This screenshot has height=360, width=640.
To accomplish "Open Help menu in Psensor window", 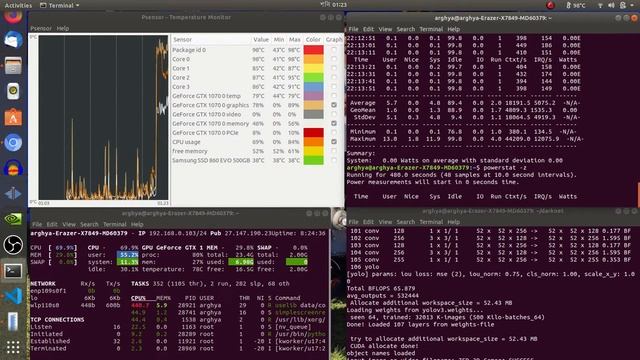I will click(x=62, y=29).
